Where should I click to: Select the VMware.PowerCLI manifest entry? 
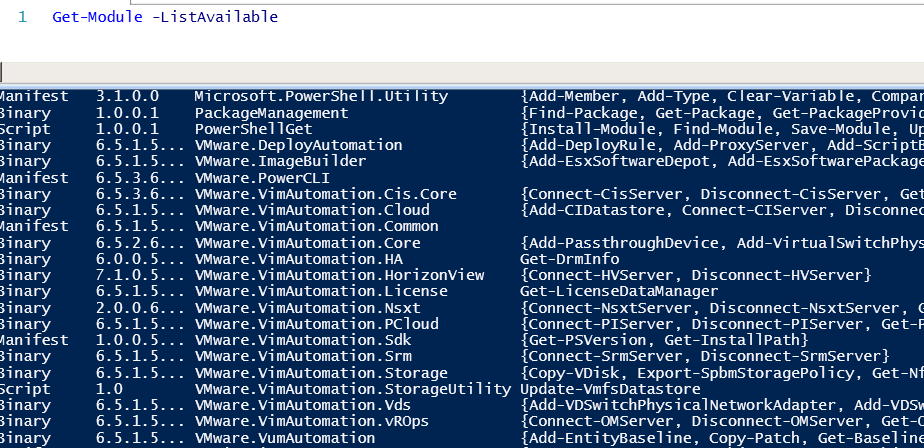click(254, 178)
